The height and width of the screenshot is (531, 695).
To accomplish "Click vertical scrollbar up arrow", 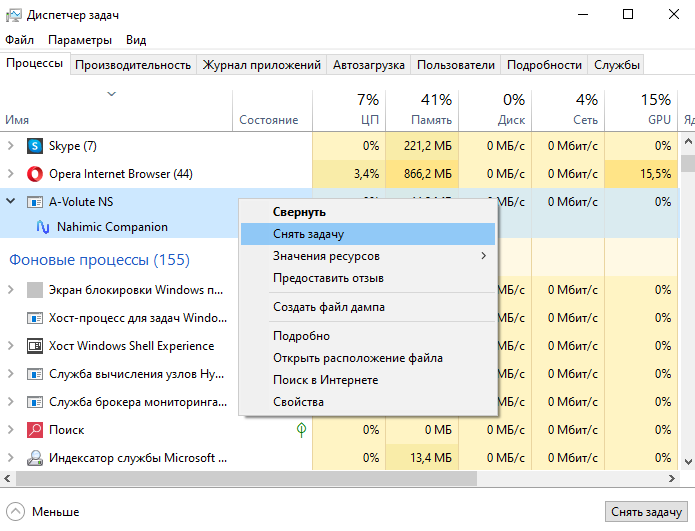I will tap(688, 142).
